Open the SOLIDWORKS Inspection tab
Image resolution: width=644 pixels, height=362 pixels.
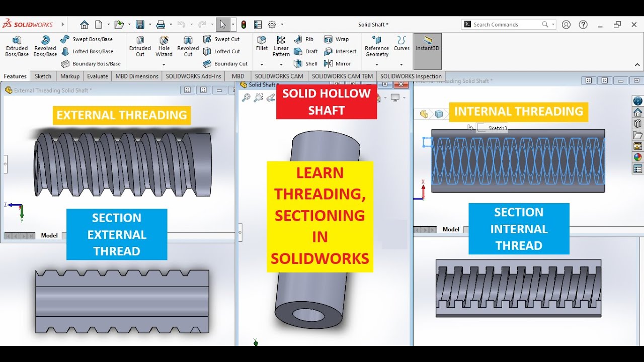pos(411,76)
